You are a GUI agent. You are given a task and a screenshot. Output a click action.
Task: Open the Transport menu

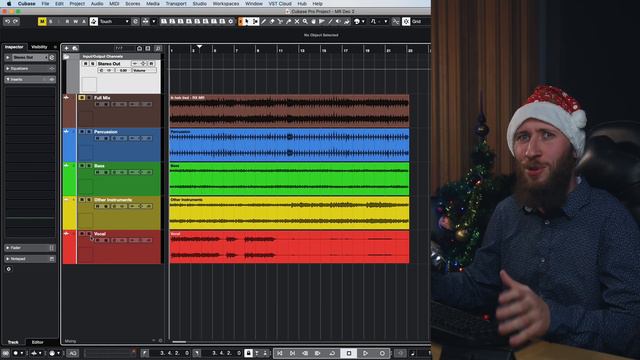pyautogui.click(x=176, y=3)
